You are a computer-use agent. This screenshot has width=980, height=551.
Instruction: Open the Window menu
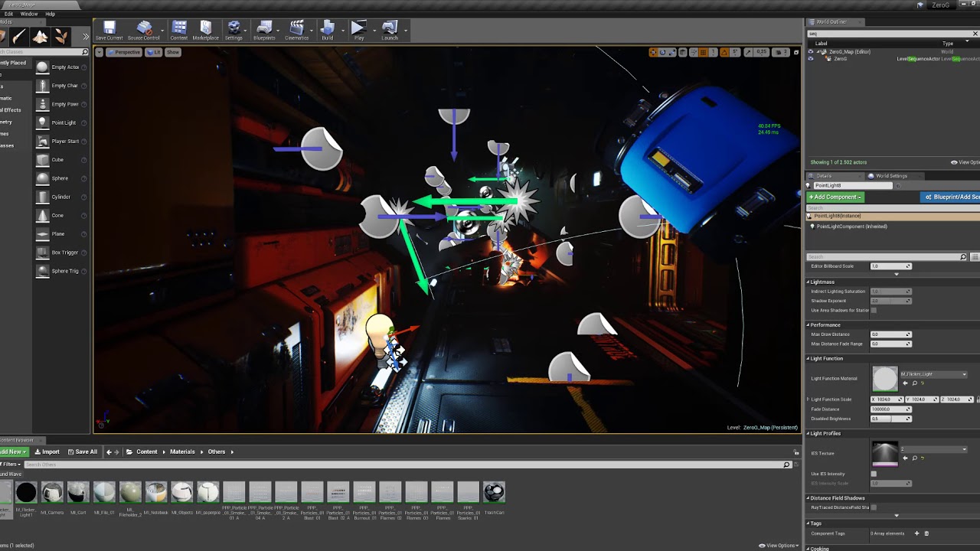(x=29, y=14)
